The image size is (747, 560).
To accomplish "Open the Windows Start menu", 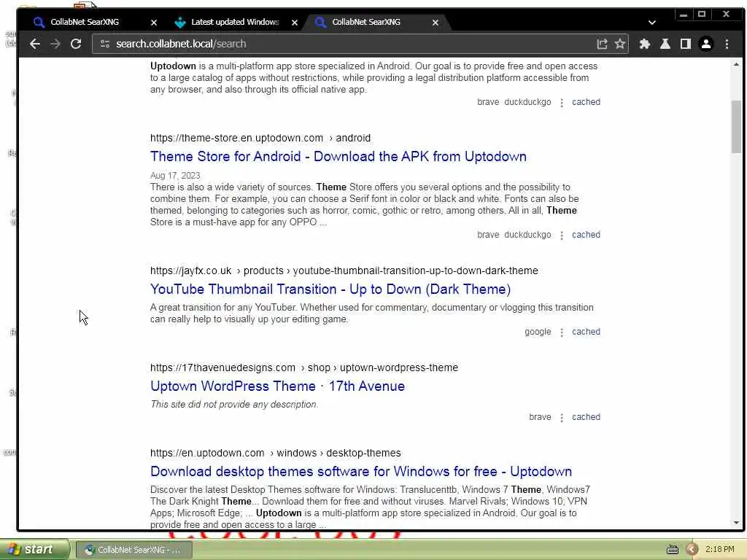I will pyautogui.click(x=34, y=549).
